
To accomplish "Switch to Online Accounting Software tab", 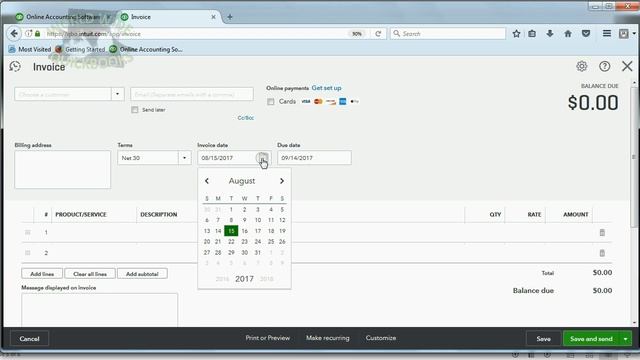I will click(x=62, y=17).
